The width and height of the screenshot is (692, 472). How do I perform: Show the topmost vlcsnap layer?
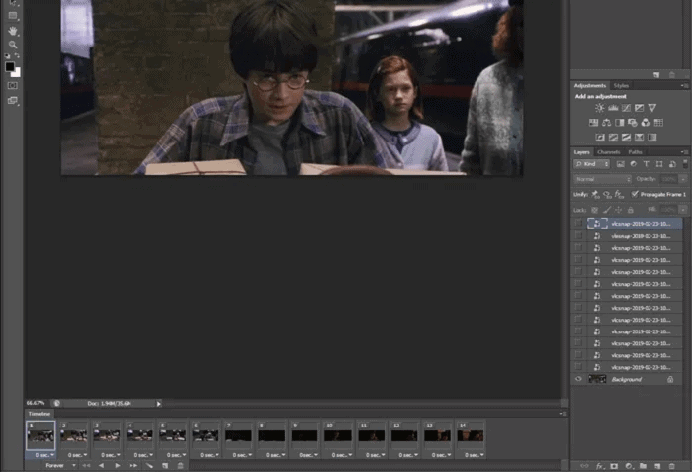point(578,224)
